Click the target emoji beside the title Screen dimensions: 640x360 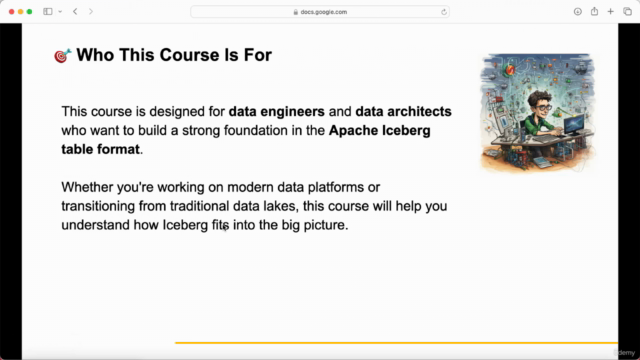[62, 56]
